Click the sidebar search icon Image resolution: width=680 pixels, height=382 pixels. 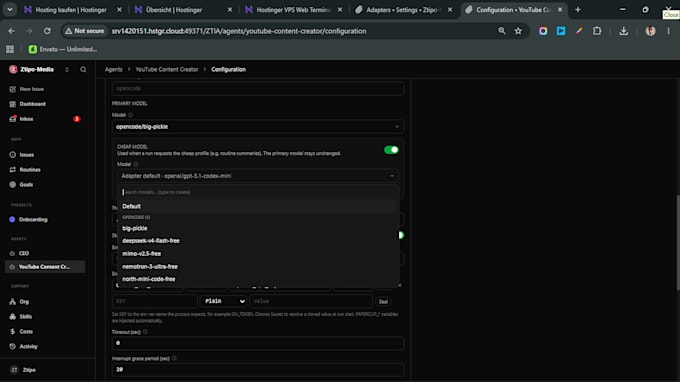click(x=83, y=69)
